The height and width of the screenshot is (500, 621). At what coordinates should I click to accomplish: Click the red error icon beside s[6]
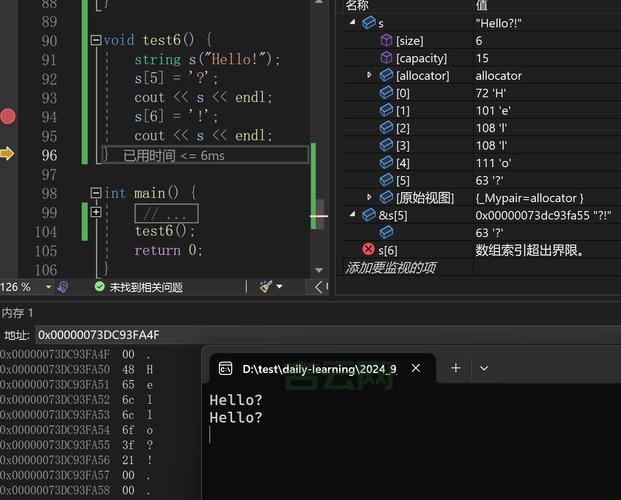[368, 250]
